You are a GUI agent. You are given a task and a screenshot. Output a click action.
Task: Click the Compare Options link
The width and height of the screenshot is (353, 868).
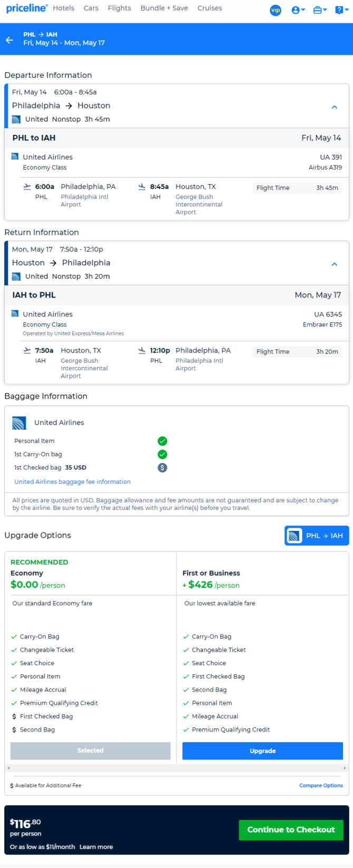[x=321, y=785]
